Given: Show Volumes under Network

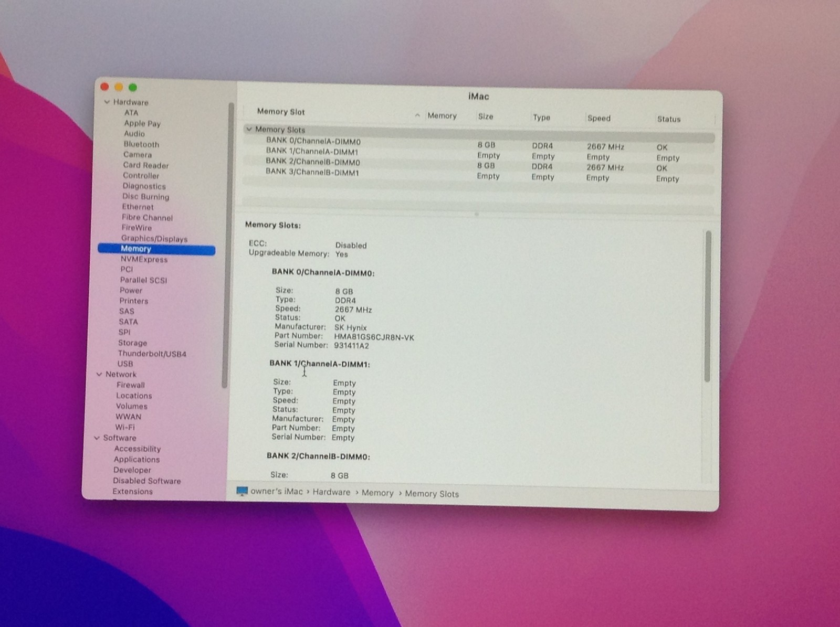Looking at the screenshot, I should (131, 406).
